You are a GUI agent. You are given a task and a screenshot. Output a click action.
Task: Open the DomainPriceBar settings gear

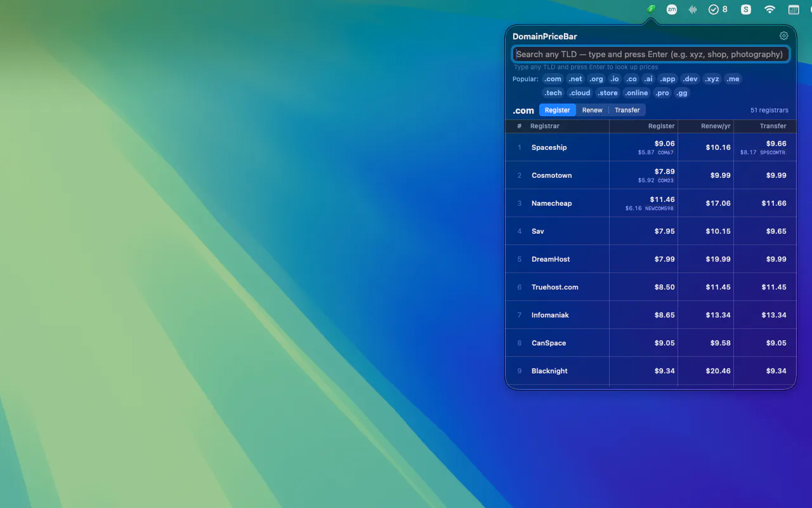[x=783, y=36]
